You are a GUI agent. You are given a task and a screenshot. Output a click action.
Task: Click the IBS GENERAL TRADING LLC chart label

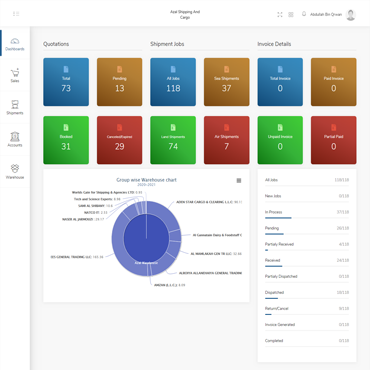click(x=77, y=257)
